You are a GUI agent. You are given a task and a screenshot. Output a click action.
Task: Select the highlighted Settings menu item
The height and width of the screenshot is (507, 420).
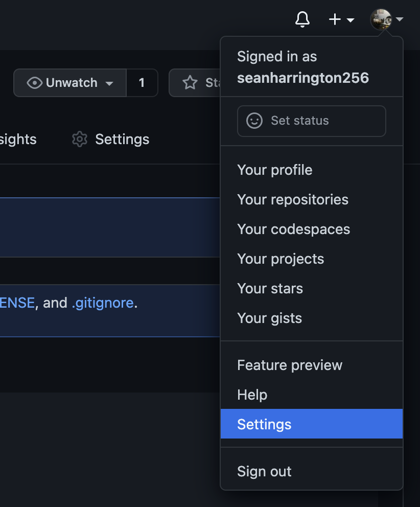click(x=312, y=424)
